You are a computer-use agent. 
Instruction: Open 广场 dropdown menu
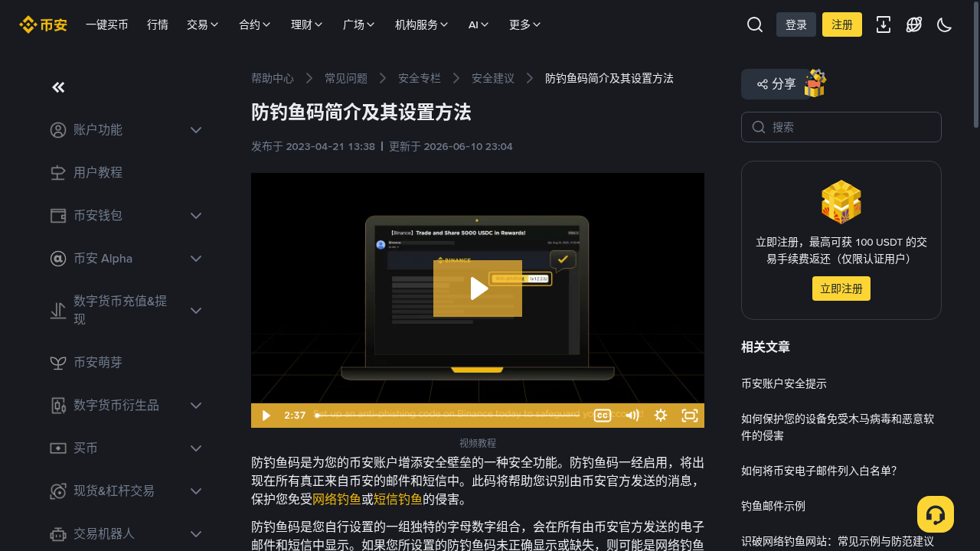click(x=359, y=24)
